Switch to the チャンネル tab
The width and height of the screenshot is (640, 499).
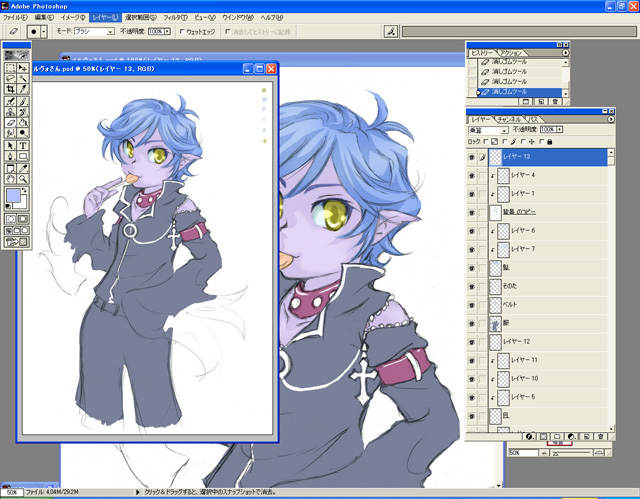(x=509, y=119)
